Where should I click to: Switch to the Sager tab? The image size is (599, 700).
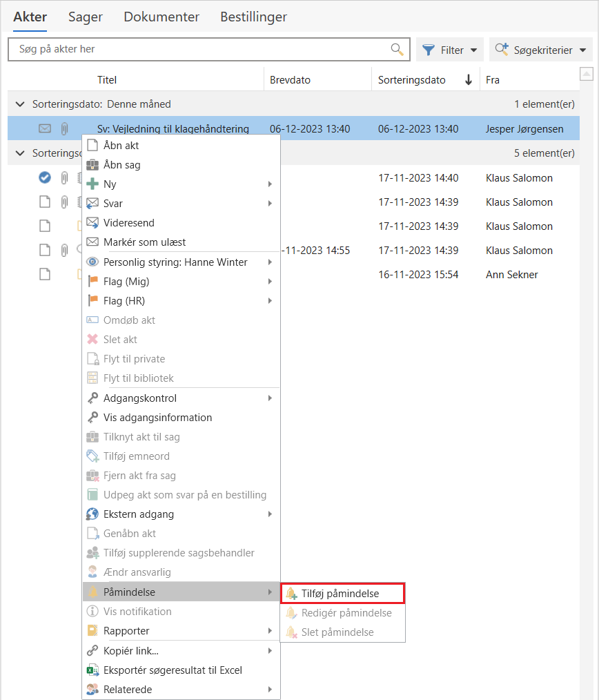(86, 17)
